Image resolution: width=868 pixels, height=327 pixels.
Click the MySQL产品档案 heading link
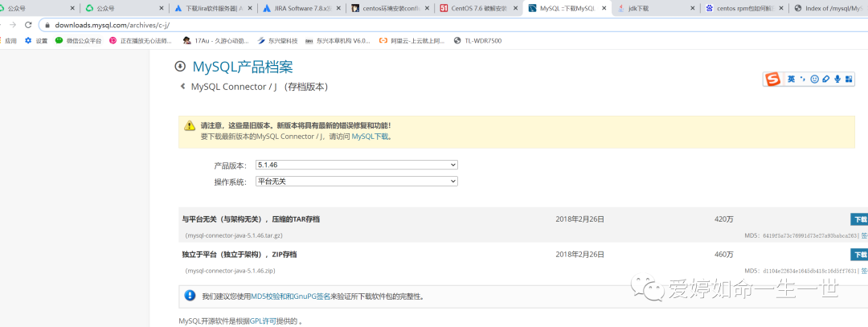243,67
